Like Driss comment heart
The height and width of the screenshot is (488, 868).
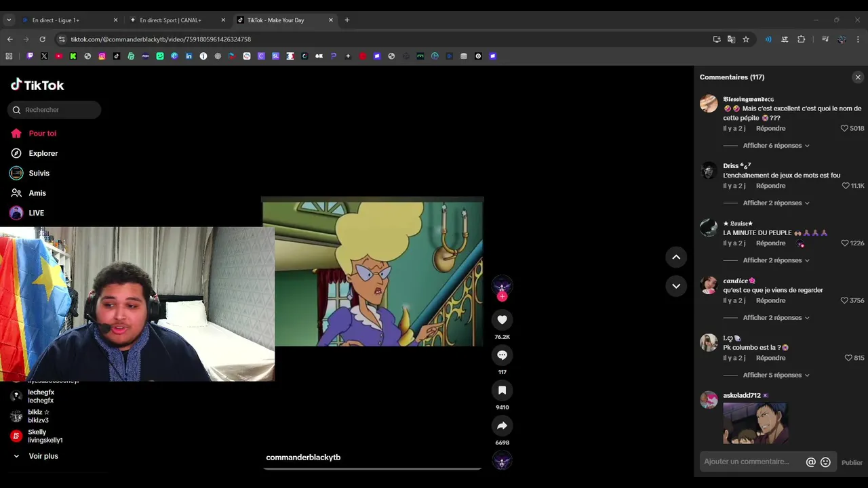(x=846, y=186)
